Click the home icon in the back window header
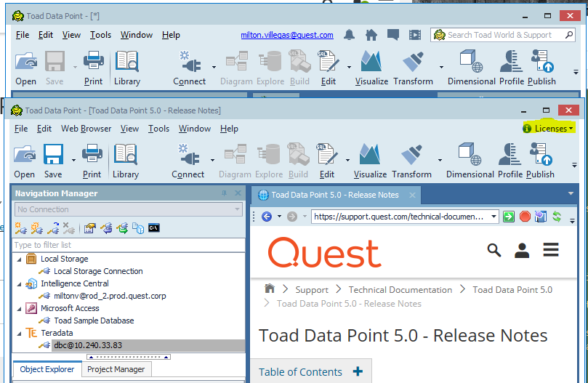 coord(371,35)
